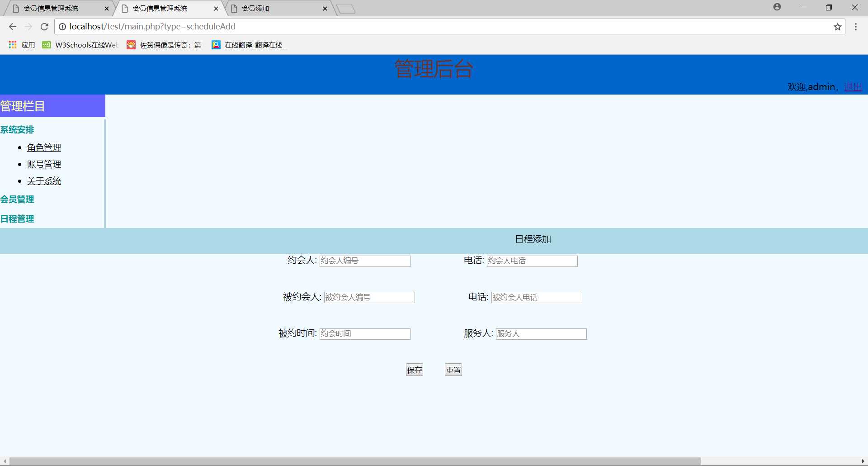The height and width of the screenshot is (466, 868).
Task: Click the scrollbar left arrow
Action: point(5,461)
